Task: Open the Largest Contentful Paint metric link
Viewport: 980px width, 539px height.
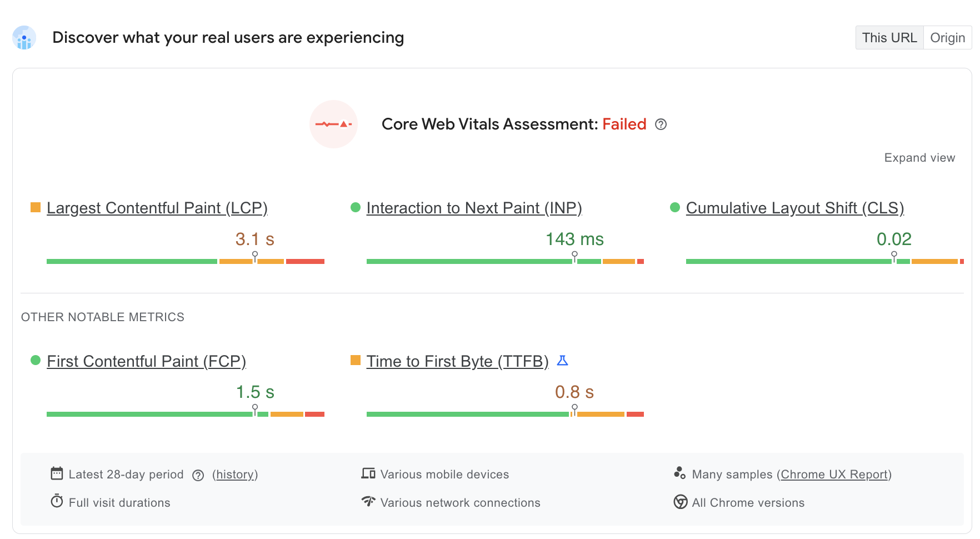Action: point(157,208)
